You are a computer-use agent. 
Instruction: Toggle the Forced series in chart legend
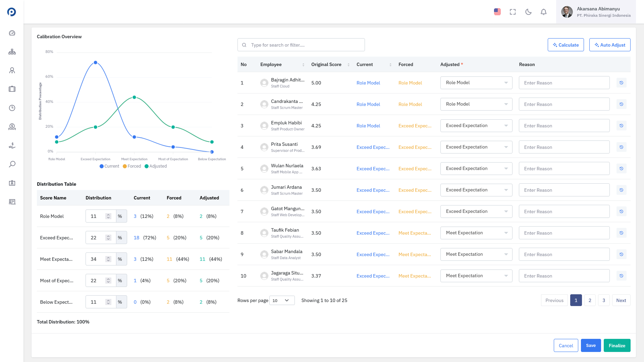132,166
